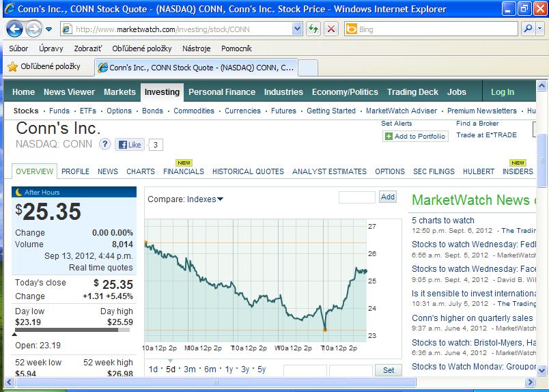
Task: Select the OVERVIEW tab
Action: (35, 171)
